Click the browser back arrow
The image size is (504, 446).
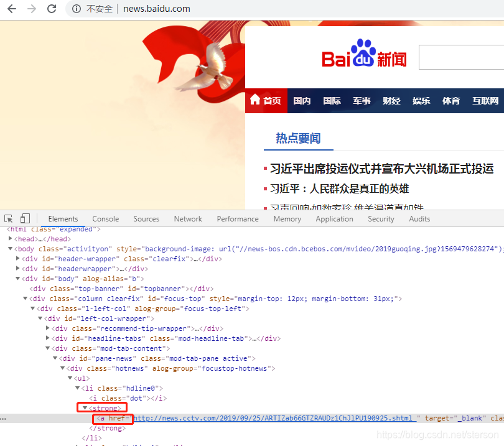click(12, 9)
